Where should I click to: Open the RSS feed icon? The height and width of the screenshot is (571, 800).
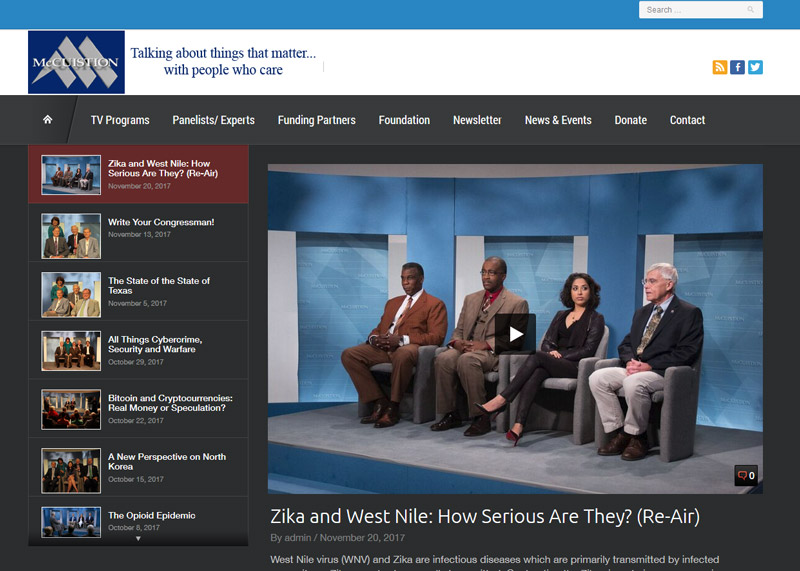tap(719, 67)
